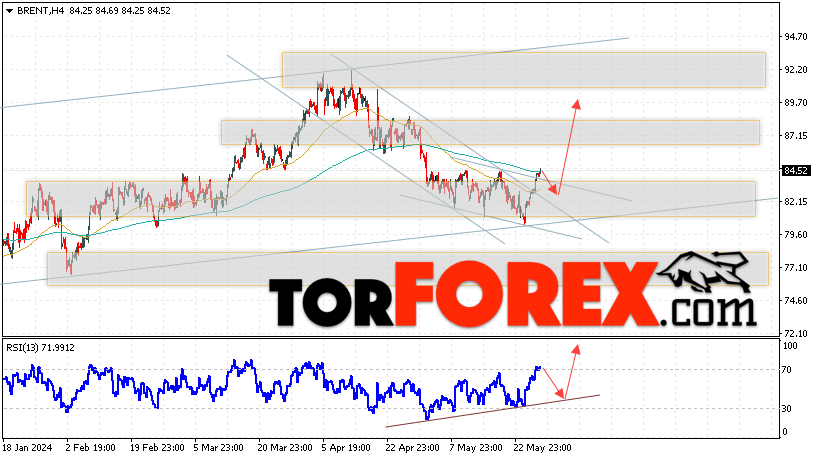Click the RSI 30 level label

(x=788, y=409)
